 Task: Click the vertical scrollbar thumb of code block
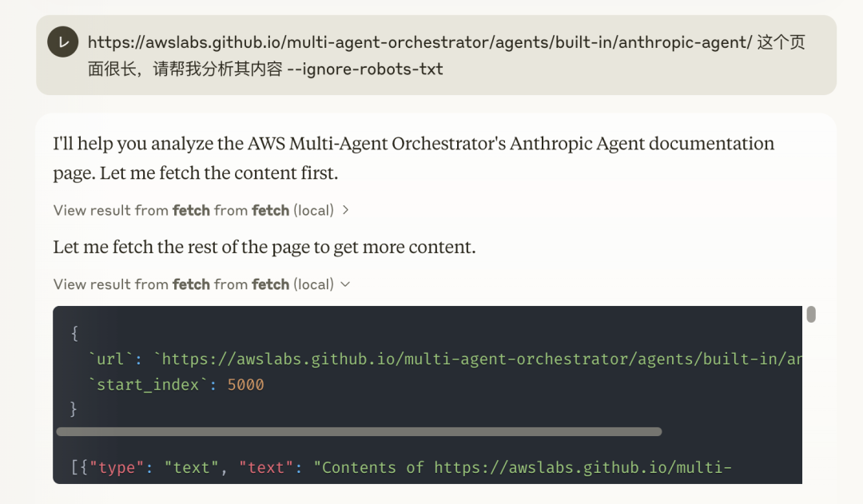(x=811, y=314)
